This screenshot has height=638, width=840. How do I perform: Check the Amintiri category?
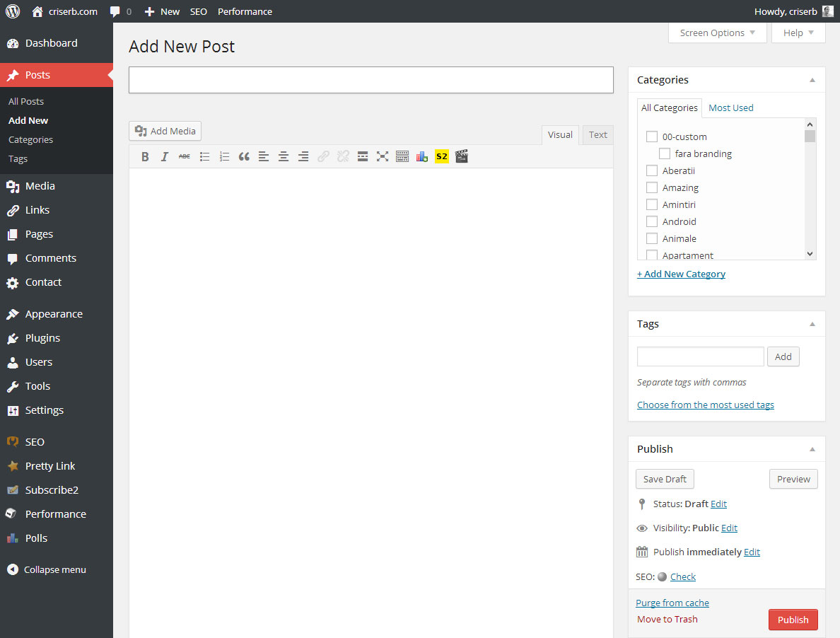click(x=651, y=204)
